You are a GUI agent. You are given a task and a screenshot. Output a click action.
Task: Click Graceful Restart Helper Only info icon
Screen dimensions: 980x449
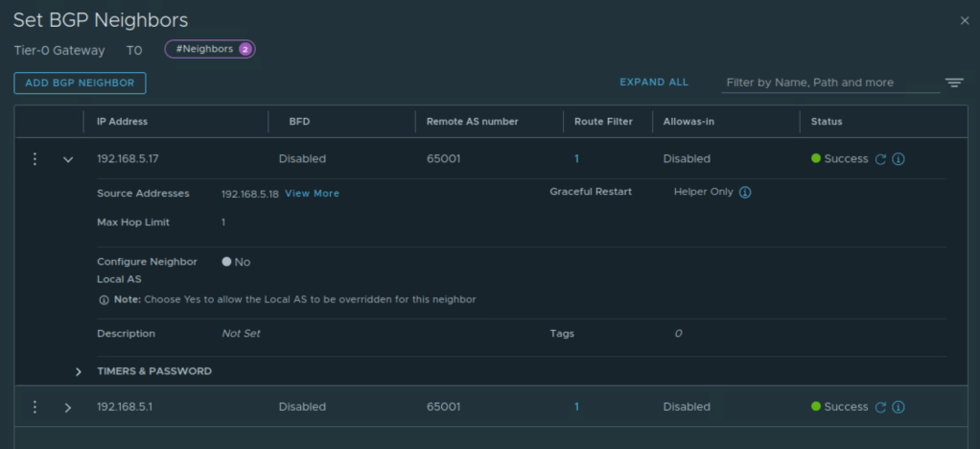(x=745, y=192)
